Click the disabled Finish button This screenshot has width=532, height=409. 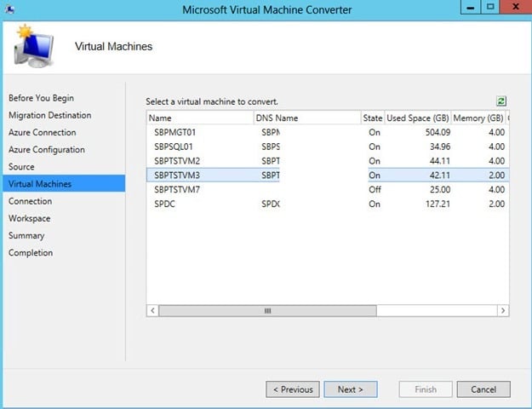pyautogui.click(x=426, y=389)
